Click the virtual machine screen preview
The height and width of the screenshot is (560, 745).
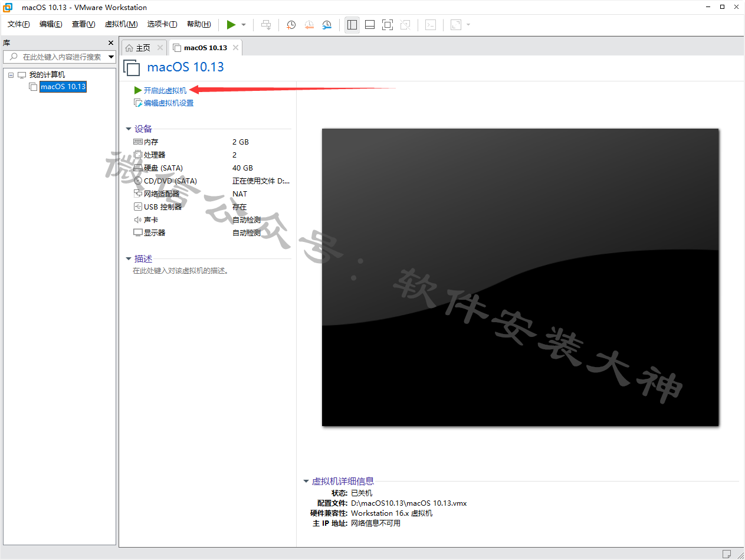520,277
